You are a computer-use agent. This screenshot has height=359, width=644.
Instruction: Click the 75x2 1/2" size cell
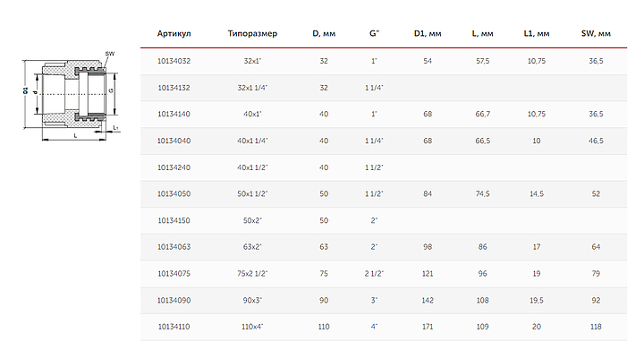tap(255, 273)
